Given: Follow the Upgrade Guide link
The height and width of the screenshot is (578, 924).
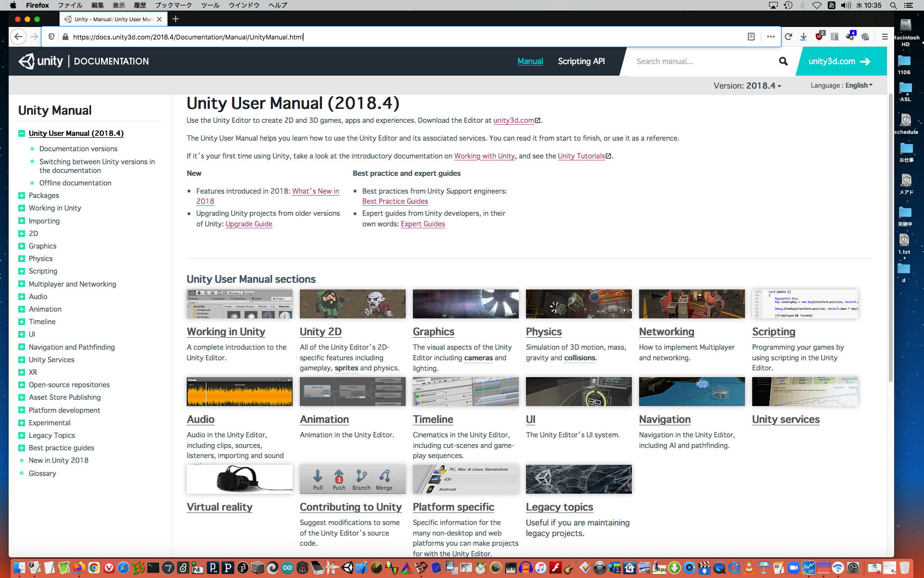Looking at the screenshot, I should (x=249, y=224).
